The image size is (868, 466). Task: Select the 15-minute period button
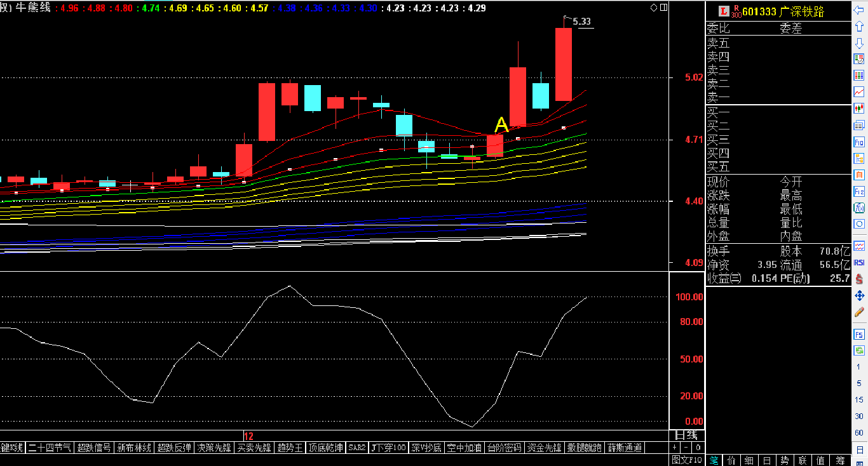point(859,400)
